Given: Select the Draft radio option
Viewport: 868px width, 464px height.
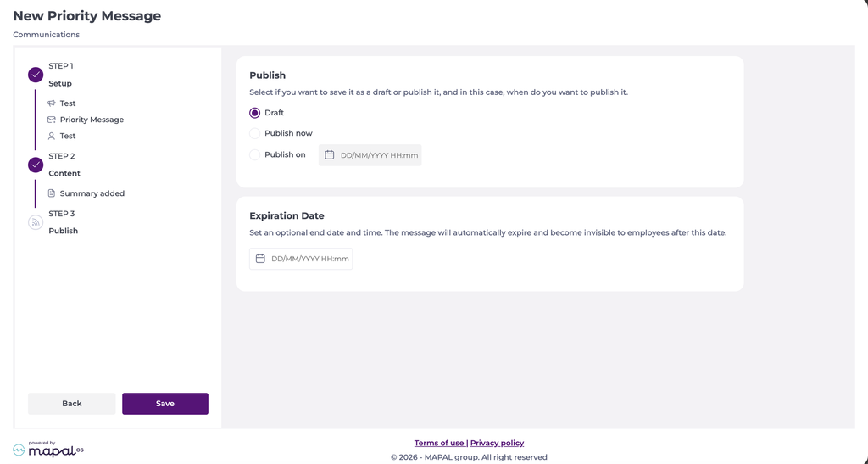Looking at the screenshot, I should click(254, 113).
